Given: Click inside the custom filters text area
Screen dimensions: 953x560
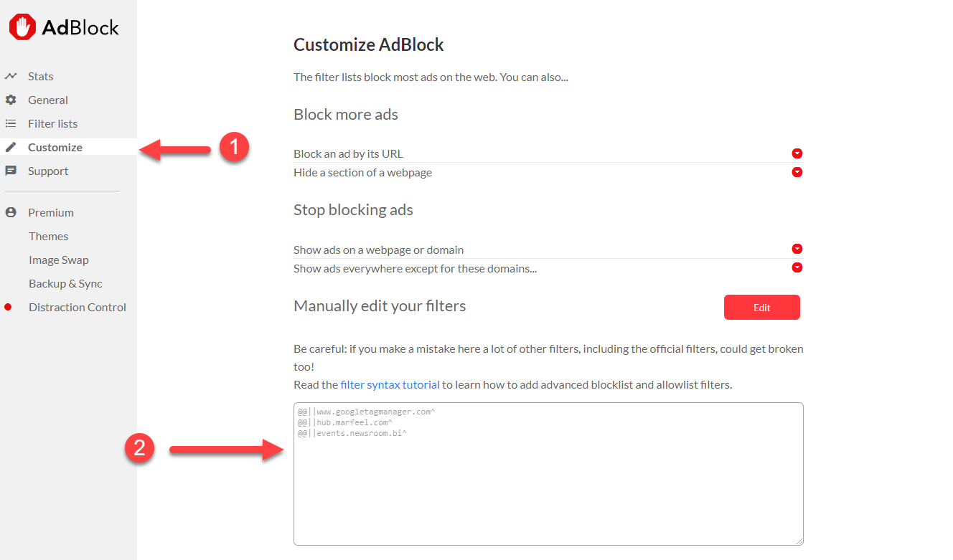Looking at the screenshot, I should point(548,473).
